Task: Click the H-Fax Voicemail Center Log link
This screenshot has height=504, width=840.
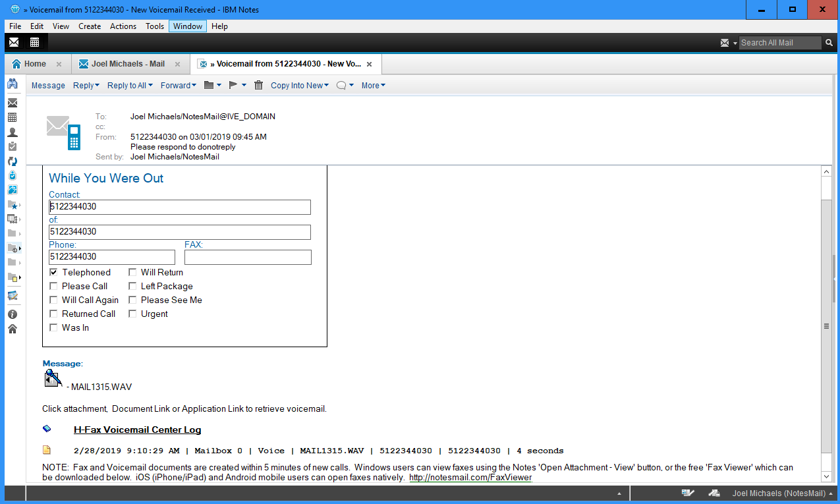Action: [x=137, y=430]
